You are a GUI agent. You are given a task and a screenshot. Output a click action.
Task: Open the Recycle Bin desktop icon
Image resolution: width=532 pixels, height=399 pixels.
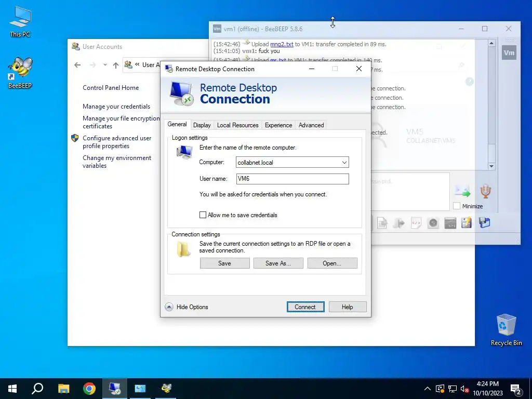506,330
